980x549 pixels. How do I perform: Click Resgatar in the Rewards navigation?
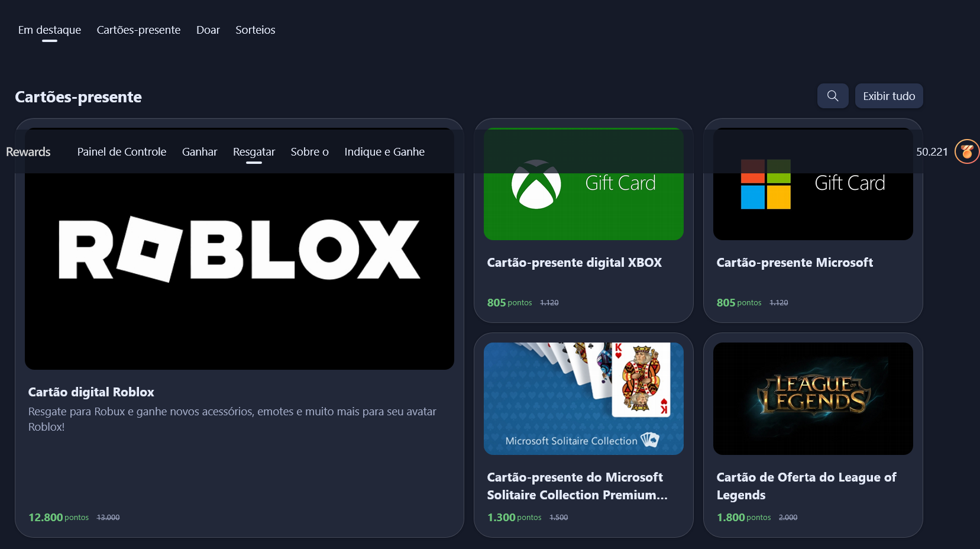254,152
